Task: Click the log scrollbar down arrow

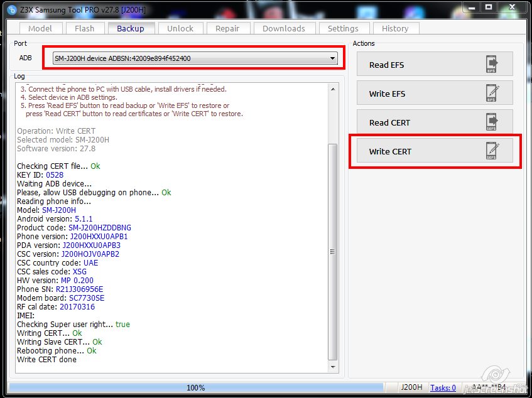Action: pos(333,367)
